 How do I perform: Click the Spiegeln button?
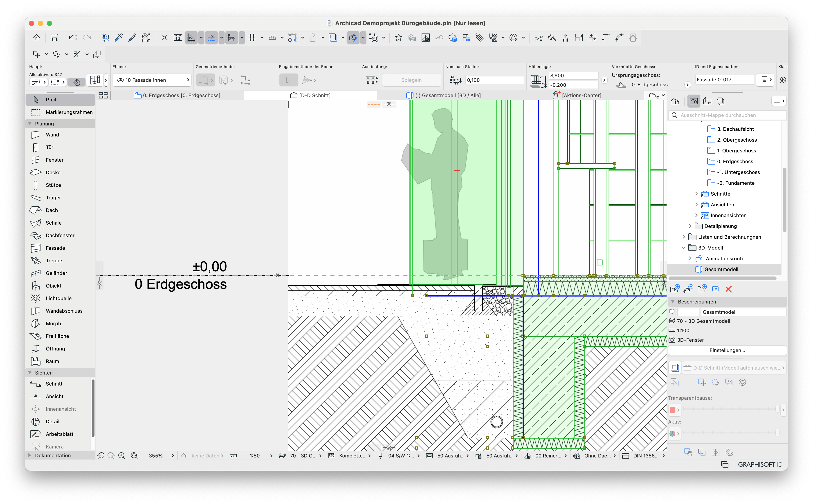click(x=411, y=80)
